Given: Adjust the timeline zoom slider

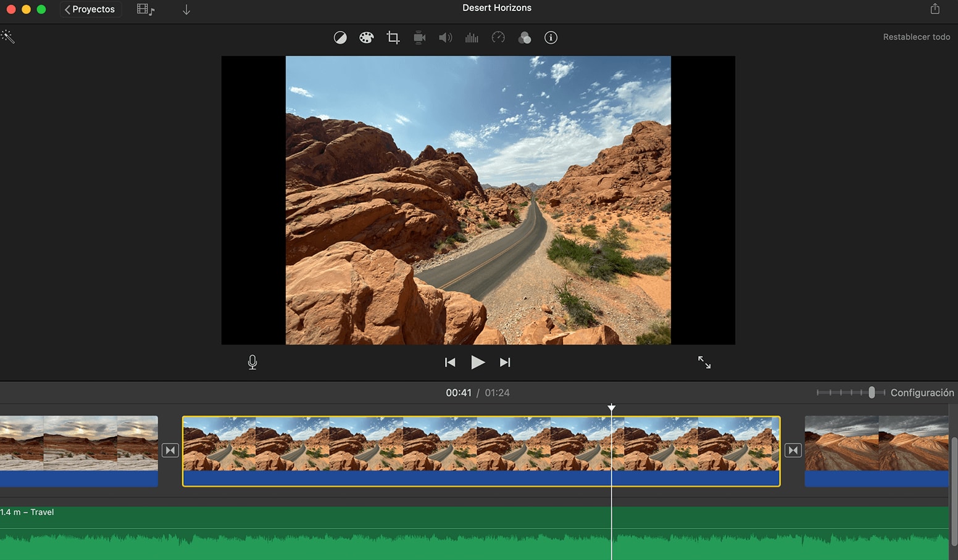Looking at the screenshot, I should 872,392.
